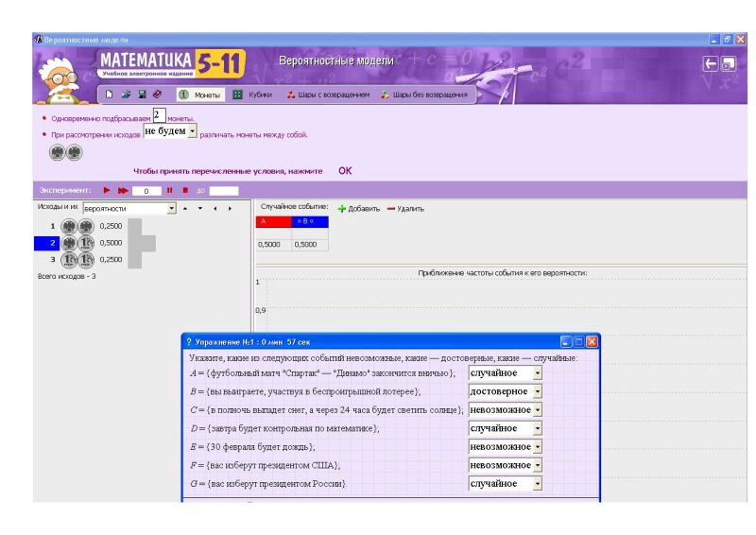Click the Save diskette icon
756x535 pixels.
click(142, 95)
